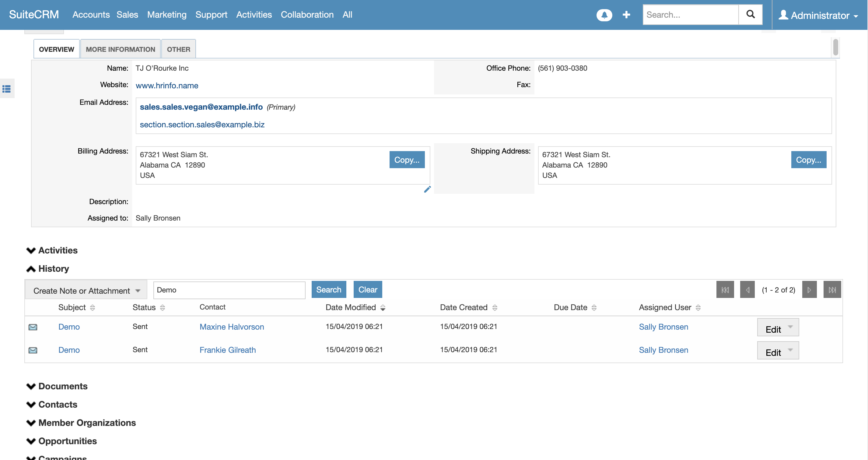
Task: Email section.section.sales@example.biz address
Action: click(x=202, y=124)
